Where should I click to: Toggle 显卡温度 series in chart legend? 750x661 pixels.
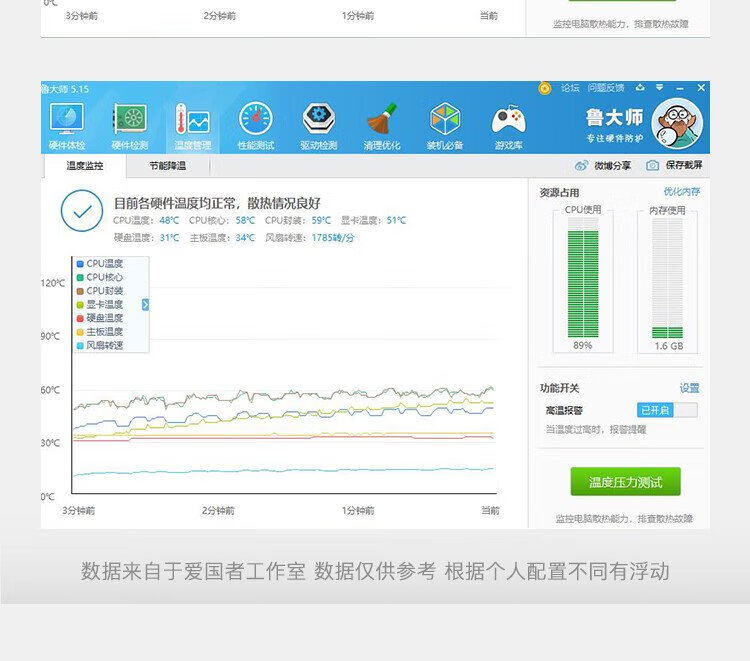pyautogui.click(x=104, y=305)
